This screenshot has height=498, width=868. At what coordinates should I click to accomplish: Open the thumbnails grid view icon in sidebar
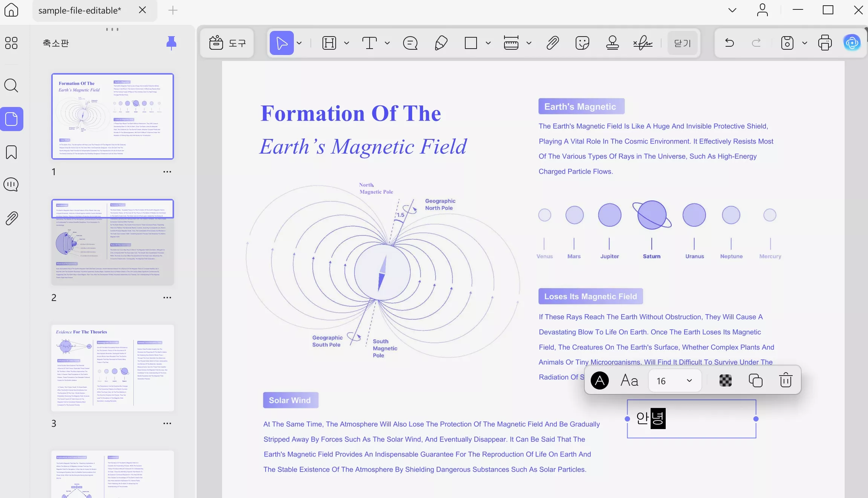coord(11,43)
